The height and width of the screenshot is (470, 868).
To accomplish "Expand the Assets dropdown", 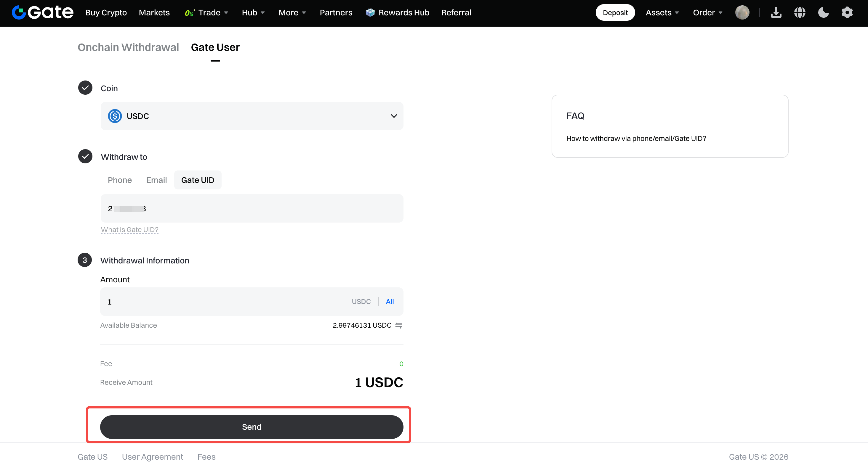I will tap(662, 12).
